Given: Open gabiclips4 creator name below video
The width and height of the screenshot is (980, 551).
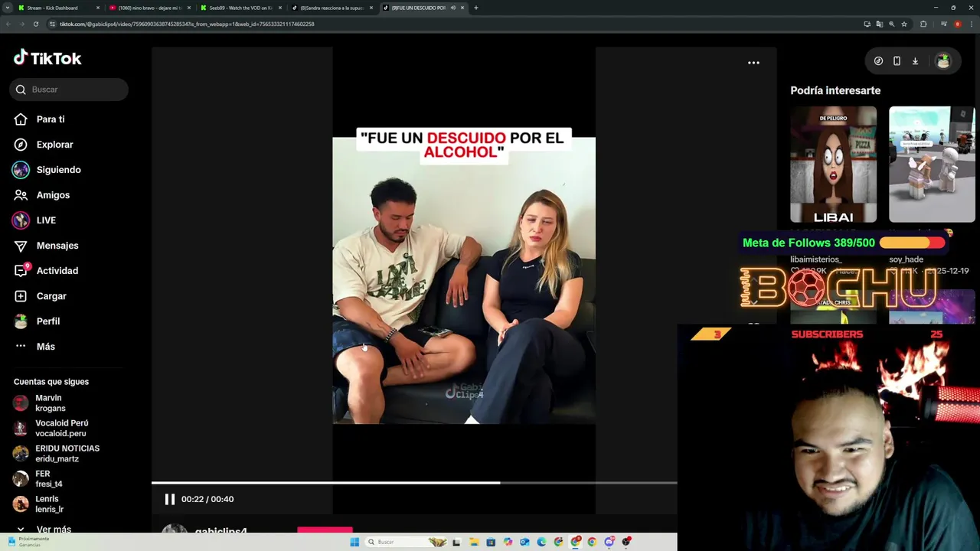Looking at the screenshot, I should coord(220,531).
